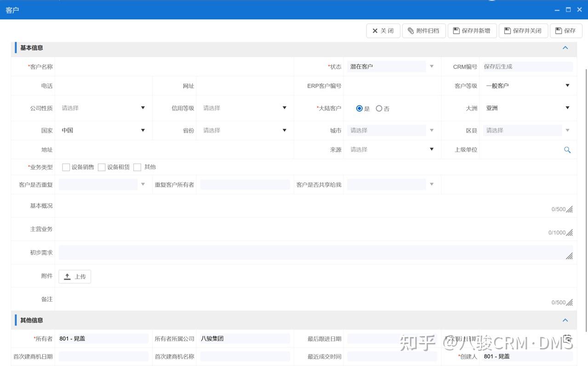Click the disk icon on 保存并关闭 button
588x366 pixels.
506,31
